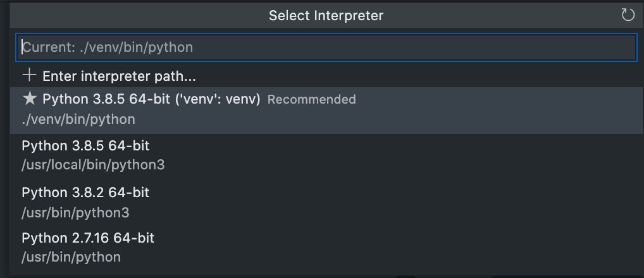The width and height of the screenshot is (644, 278).
Task: Click the refresh interpreter list icon
Action: click(628, 15)
